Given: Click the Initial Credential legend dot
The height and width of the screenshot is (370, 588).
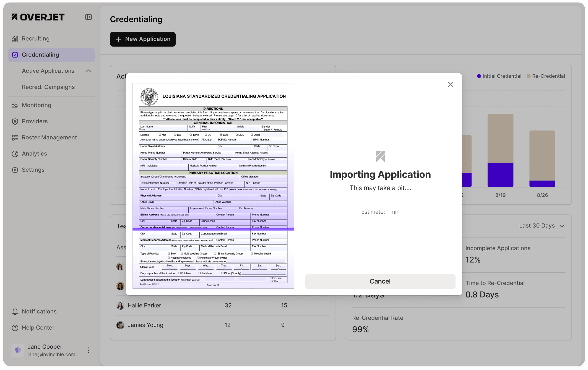Looking at the screenshot, I should click(479, 76).
